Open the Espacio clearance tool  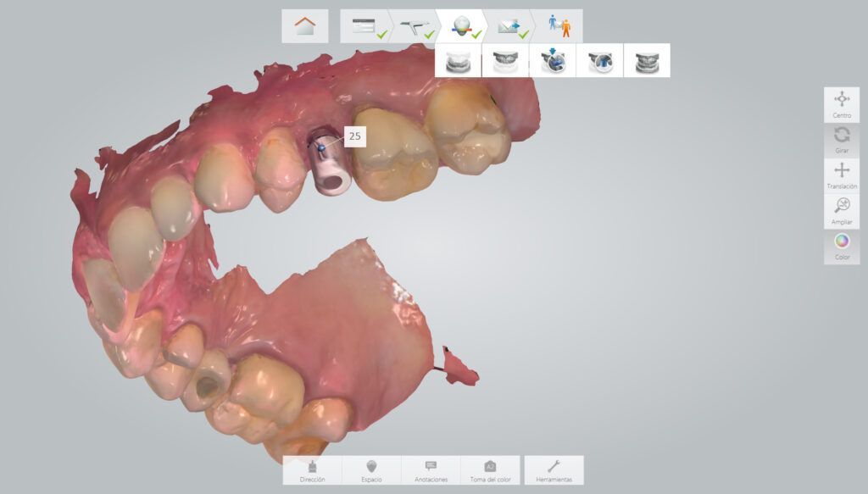pos(371,470)
